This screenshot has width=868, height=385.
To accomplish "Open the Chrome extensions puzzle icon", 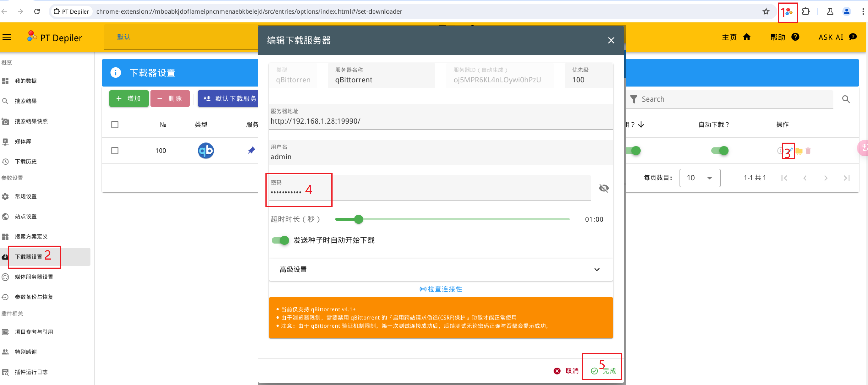I will tap(806, 11).
